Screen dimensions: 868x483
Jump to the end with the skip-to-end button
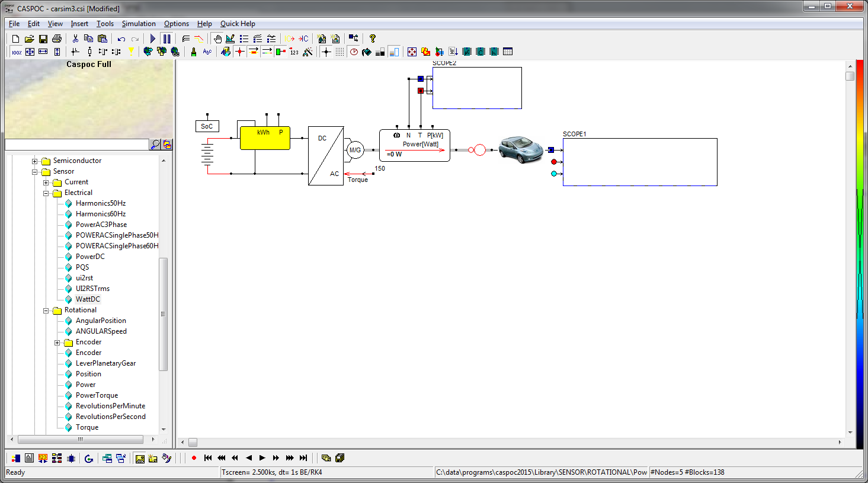(303, 458)
